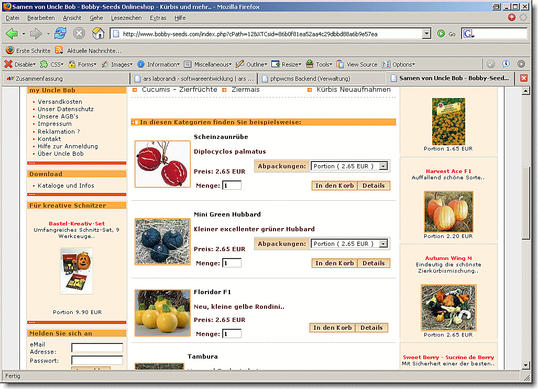Click the red Adblock icon in menu bar
Image resolution: width=538 pixels, height=389 pixels.
click(511, 17)
